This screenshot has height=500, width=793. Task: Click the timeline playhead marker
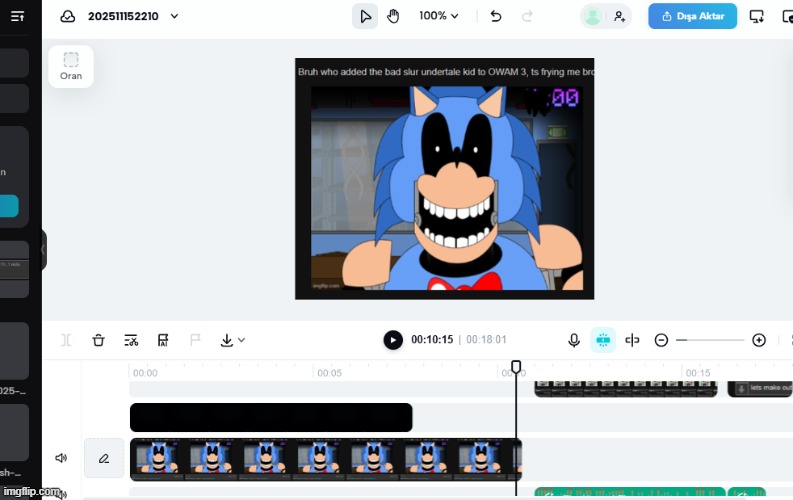(x=516, y=366)
